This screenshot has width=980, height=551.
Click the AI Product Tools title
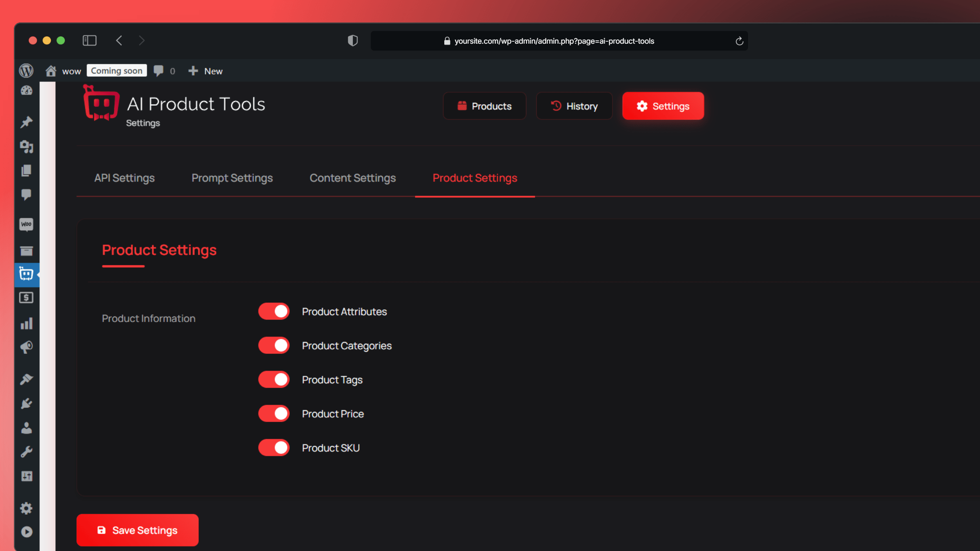[196, 104]
